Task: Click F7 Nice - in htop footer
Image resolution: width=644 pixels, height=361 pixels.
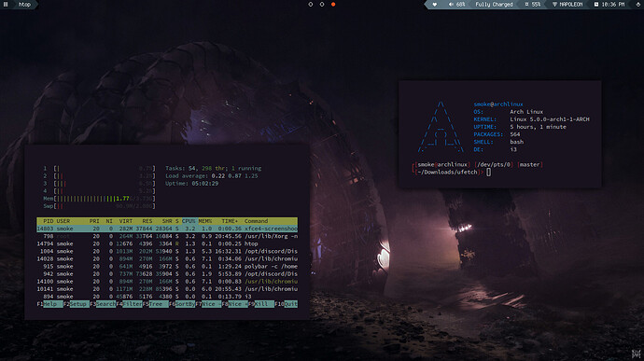Action: point(208,304)
